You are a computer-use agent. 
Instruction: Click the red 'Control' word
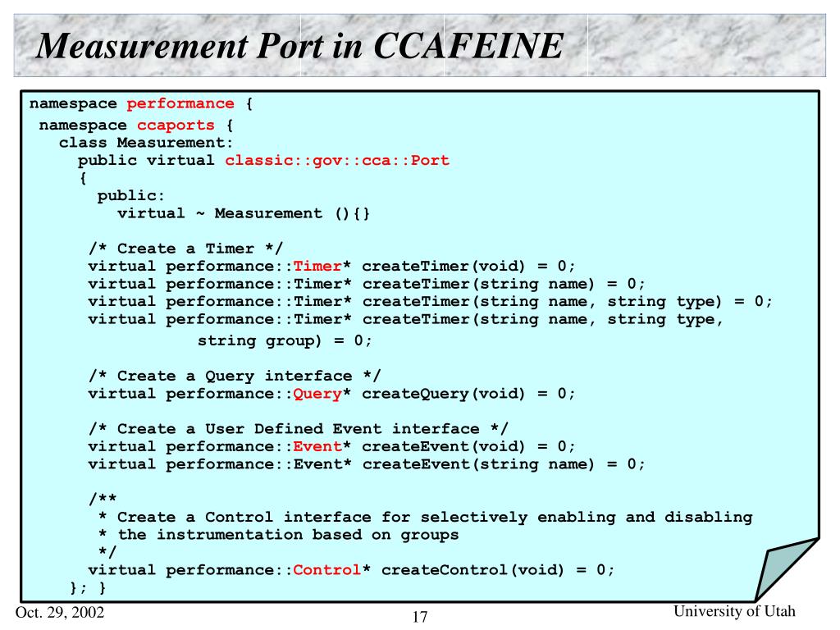tap(326, 570)
